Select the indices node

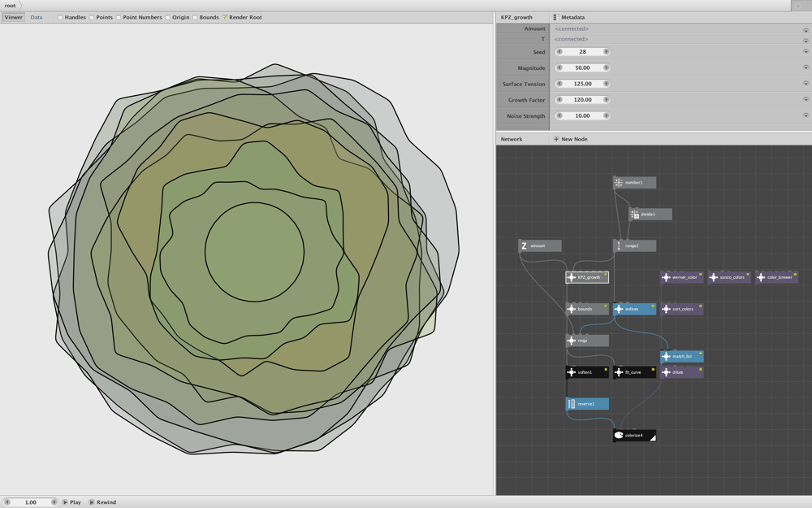click(x=634, y=309)
